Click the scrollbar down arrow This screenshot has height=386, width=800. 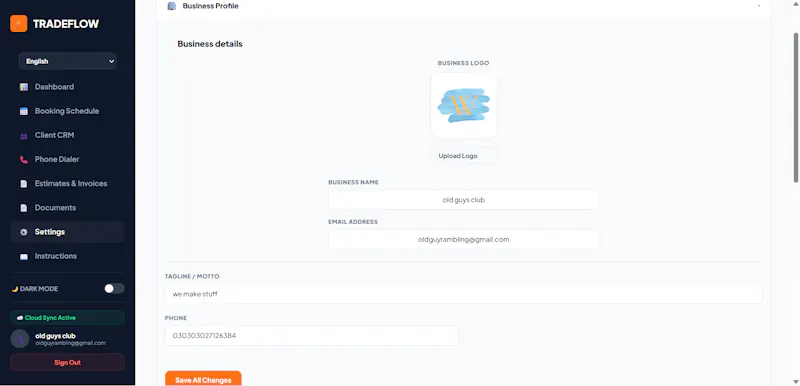point(795,381)
